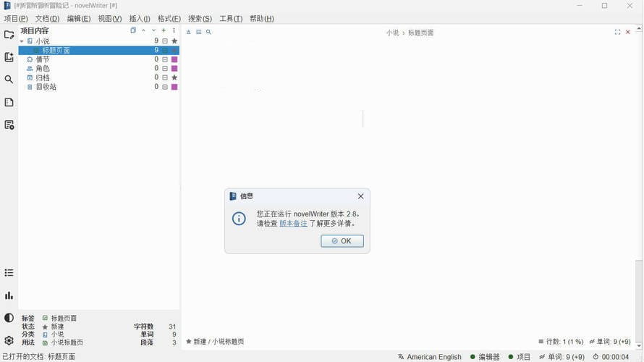Open the project search magnifier in sidebar
Viewport: 644px width, 362px height.
click(9, 80)
